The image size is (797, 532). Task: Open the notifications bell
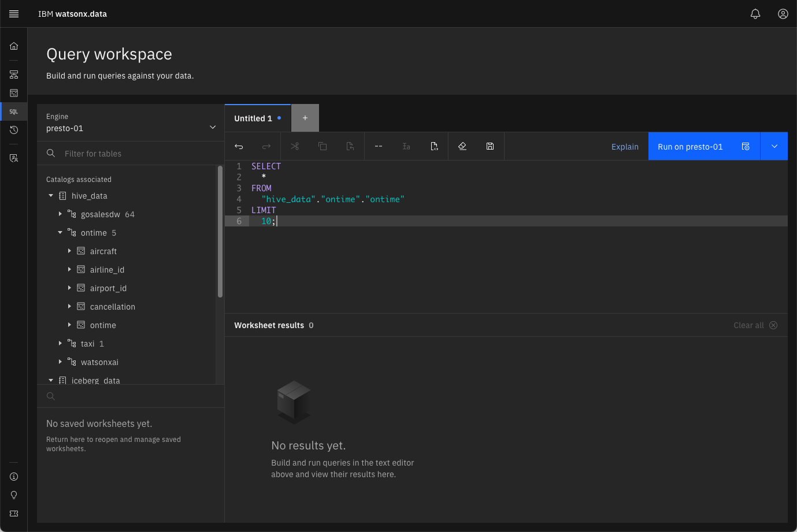pos(755,14)
